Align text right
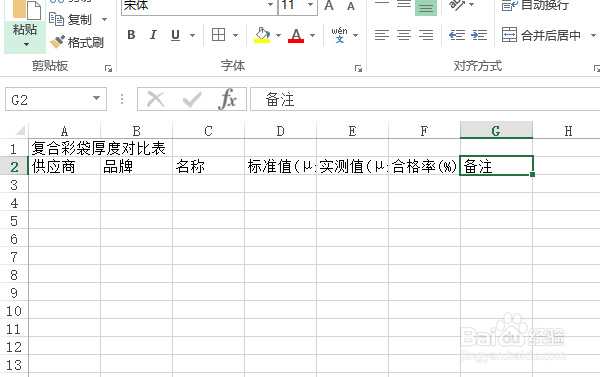The image size is (600, 377). tap(426, 35)
